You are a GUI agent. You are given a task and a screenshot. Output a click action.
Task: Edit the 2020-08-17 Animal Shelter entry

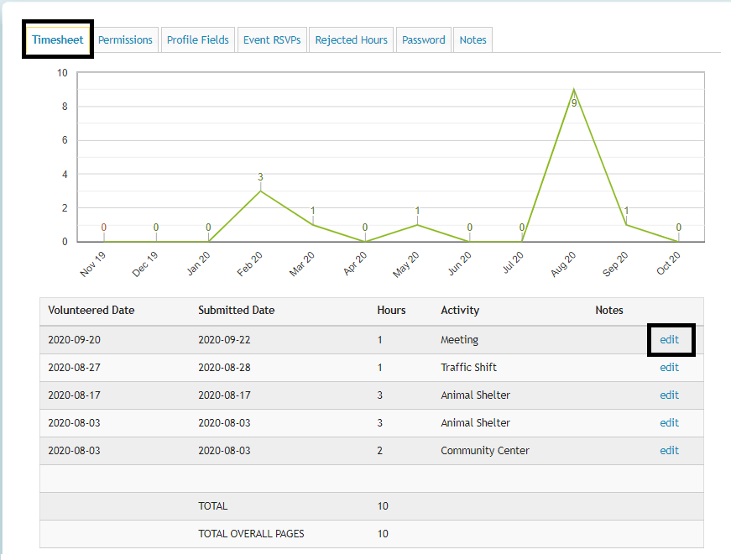(669, 395)
